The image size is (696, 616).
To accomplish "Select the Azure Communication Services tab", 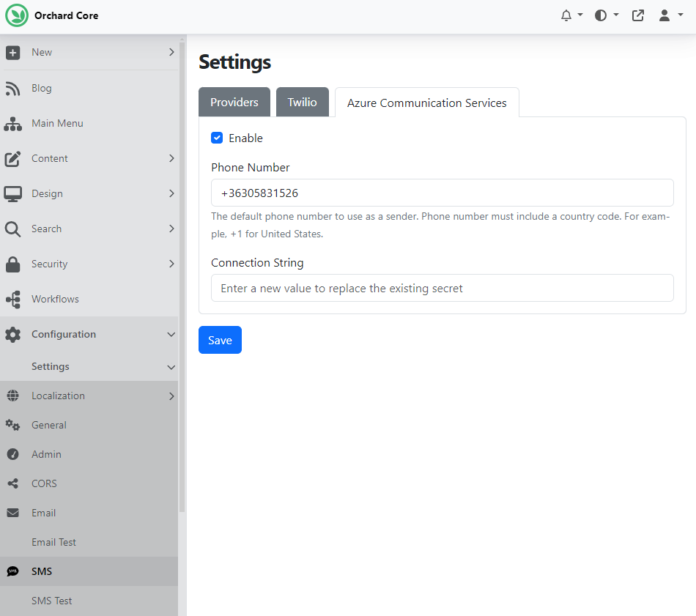I will click(x=427, y=103).
